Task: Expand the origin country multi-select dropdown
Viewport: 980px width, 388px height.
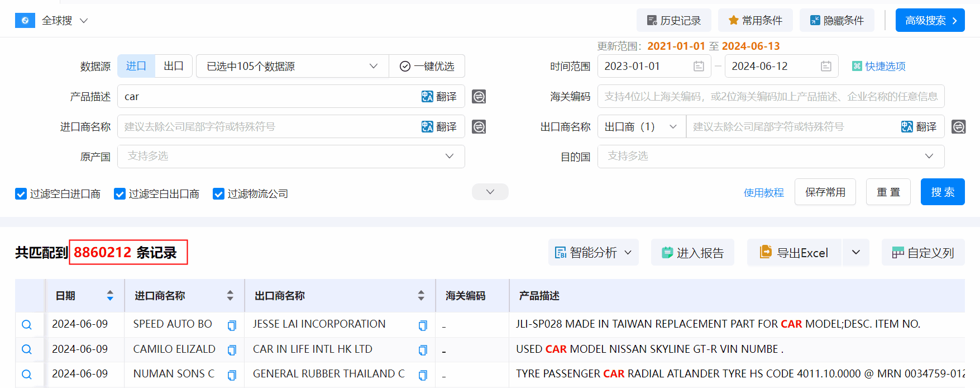Action: tap(291, 157)
